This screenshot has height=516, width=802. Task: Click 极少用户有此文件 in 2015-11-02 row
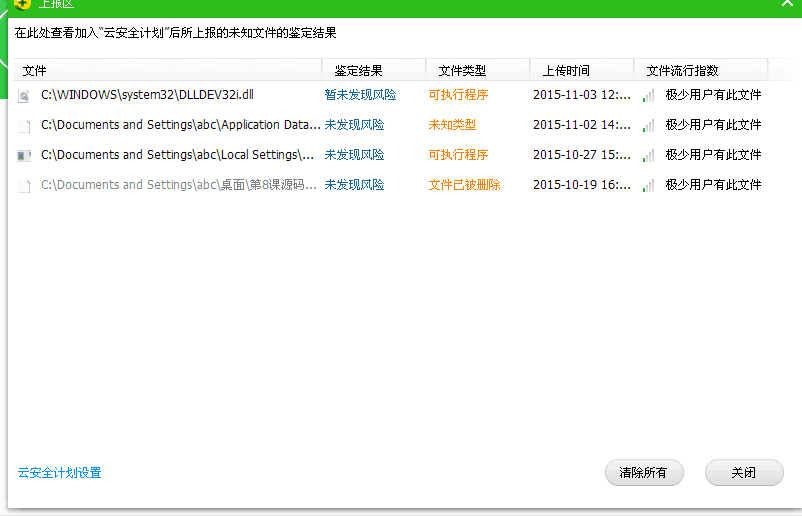pyautogui.click(x=714, y=125)
